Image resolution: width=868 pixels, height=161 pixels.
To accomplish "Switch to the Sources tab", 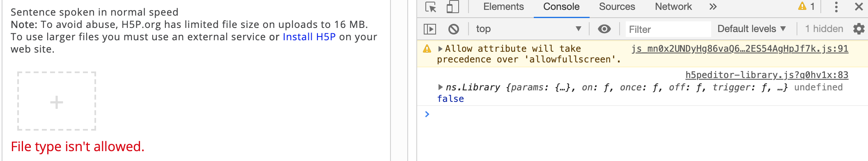I will click(x=617, y=7).
